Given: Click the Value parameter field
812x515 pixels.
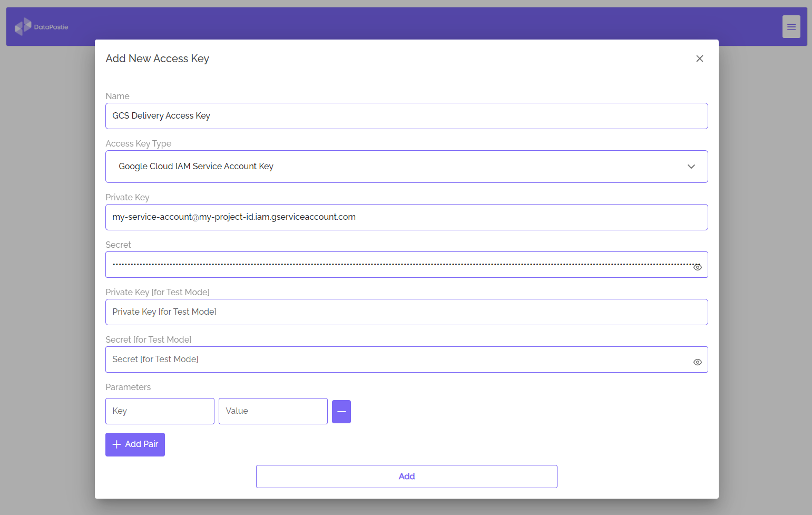Looking at the screenshot, I should coord(272,411).
